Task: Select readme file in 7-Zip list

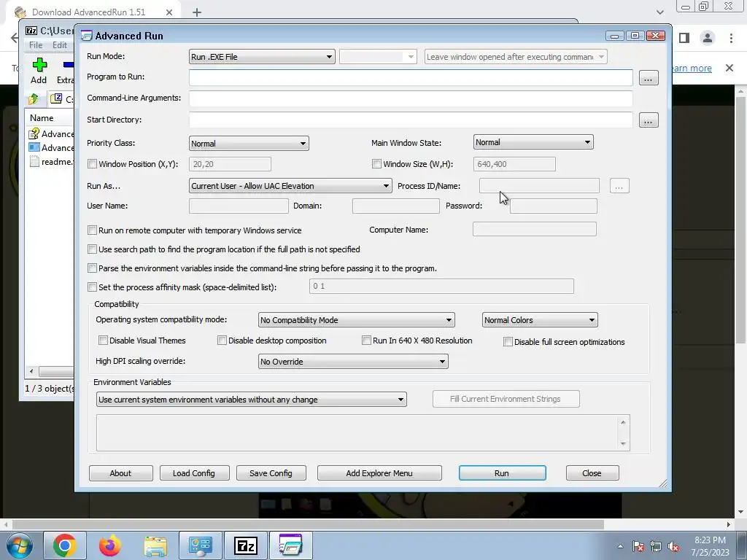Action: (x=52, y=161)
